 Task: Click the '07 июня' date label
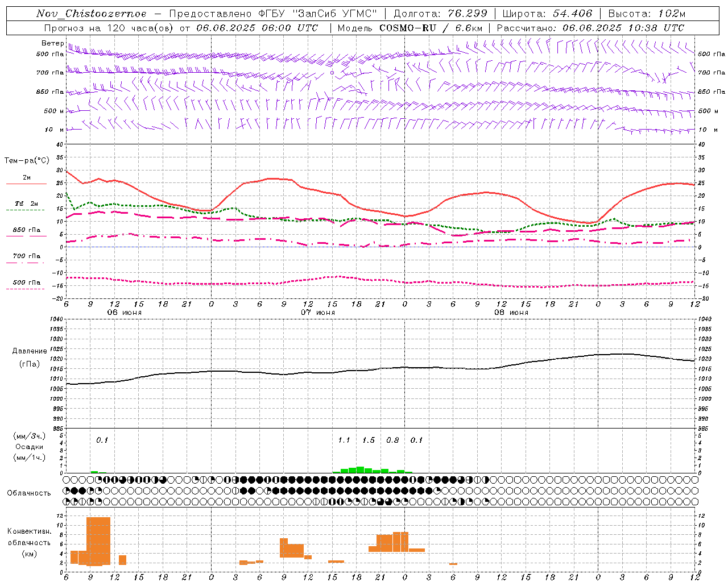(318, 313)
